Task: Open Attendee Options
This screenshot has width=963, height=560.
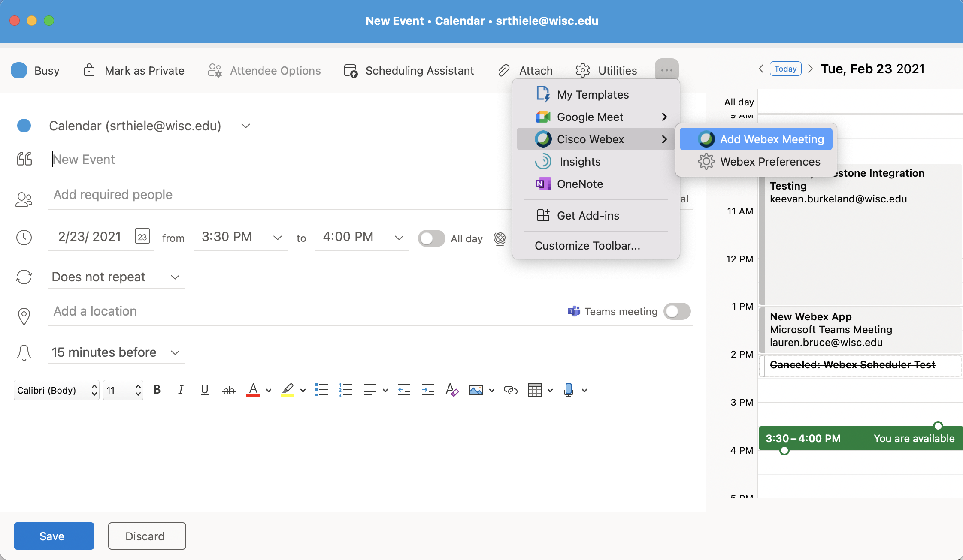Action: (264, 70)
